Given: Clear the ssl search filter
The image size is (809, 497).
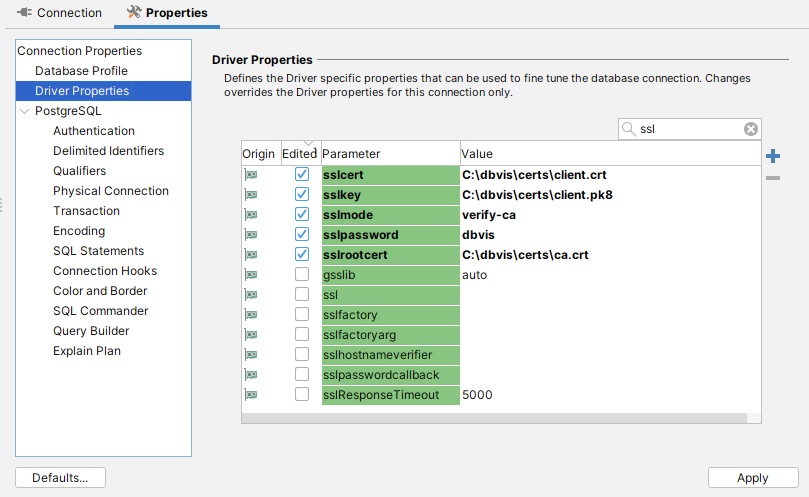Looking at the screenshot, I should pos(750,129).
